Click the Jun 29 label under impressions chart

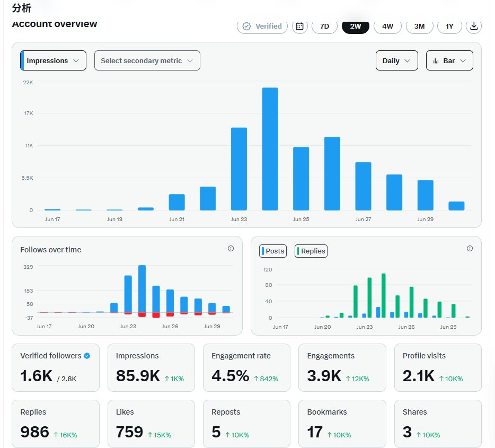pyautogui.click(x=425, y=219)
